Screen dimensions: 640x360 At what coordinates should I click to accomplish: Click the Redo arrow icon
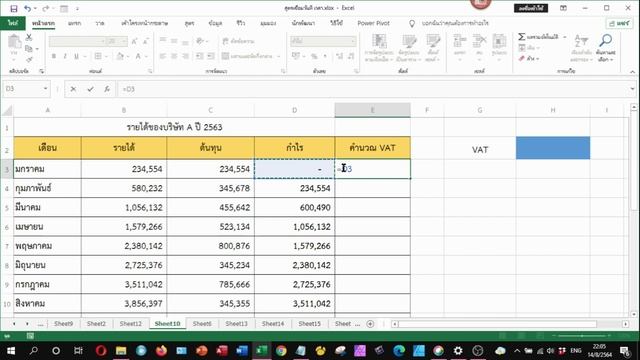coord(45,8)
